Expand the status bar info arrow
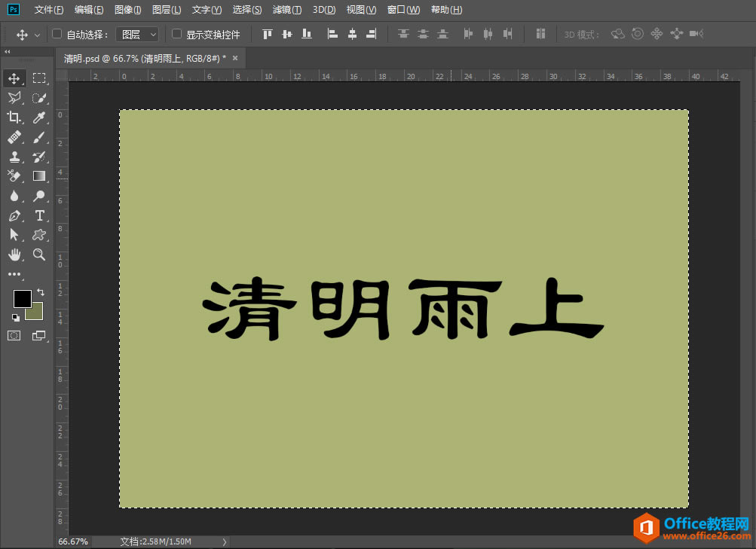The height and width of the screenshot is (549, 756). pyautogui.click(x=224, y=541)
